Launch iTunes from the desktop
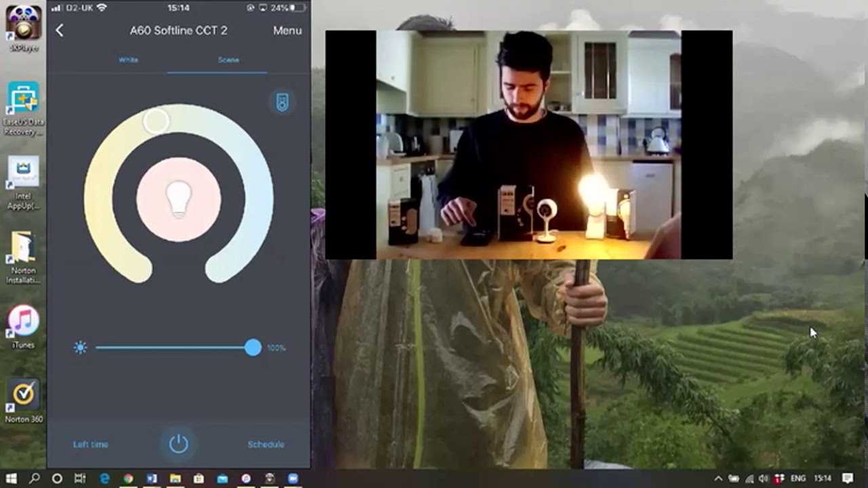Screen dimensions: 868x488 coord(23,327)
